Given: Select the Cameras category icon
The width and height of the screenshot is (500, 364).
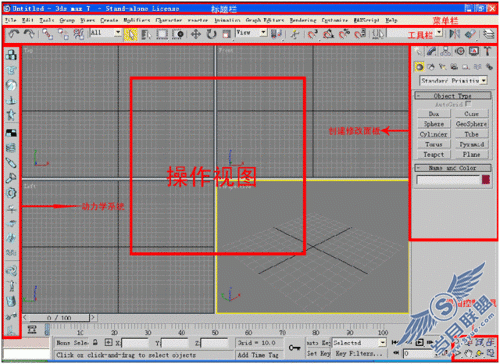Looking at the screenshot, I should tap(454, 67).
